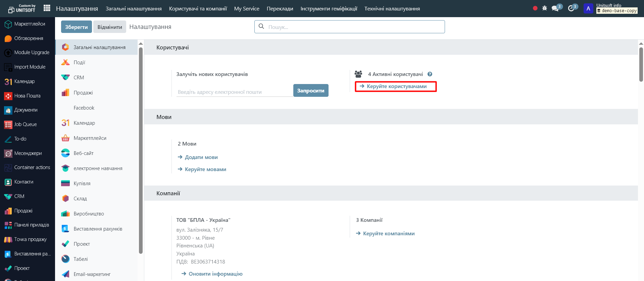The image size is (644, 281).
Task: Click the Керуйте компаніями link
Action: pyautogui.click(x=389, y=234)
